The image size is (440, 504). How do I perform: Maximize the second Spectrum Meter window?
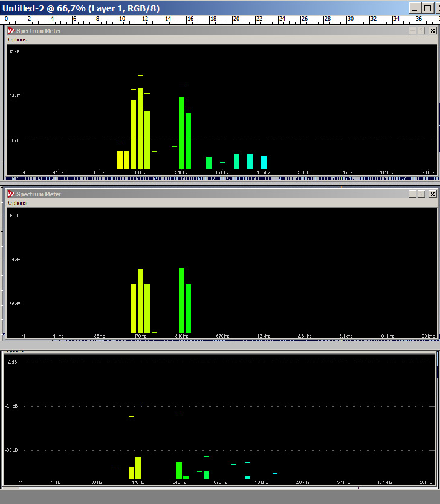click(421, 194)
